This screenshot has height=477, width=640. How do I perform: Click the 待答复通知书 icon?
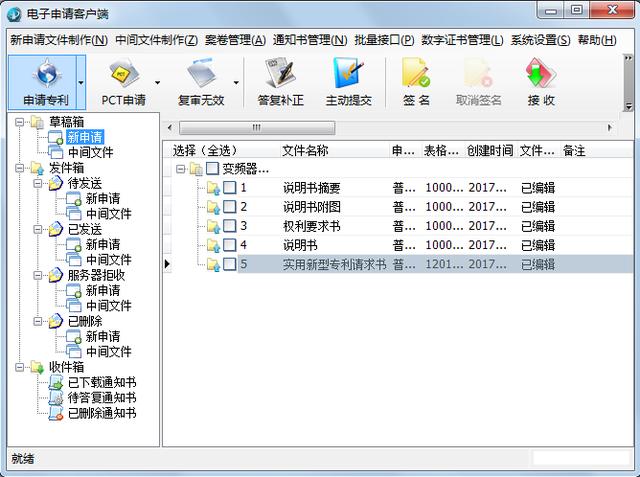click(x=56, y=398)
